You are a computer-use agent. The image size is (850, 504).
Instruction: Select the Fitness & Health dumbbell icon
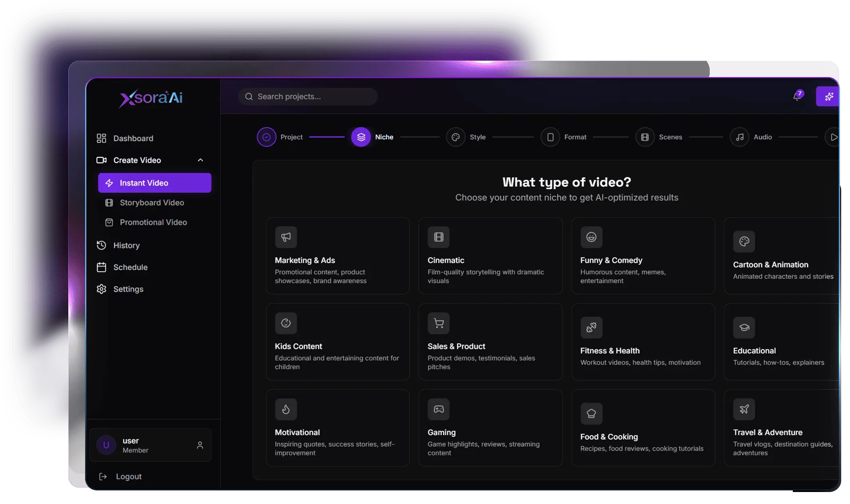coord(591,327)
